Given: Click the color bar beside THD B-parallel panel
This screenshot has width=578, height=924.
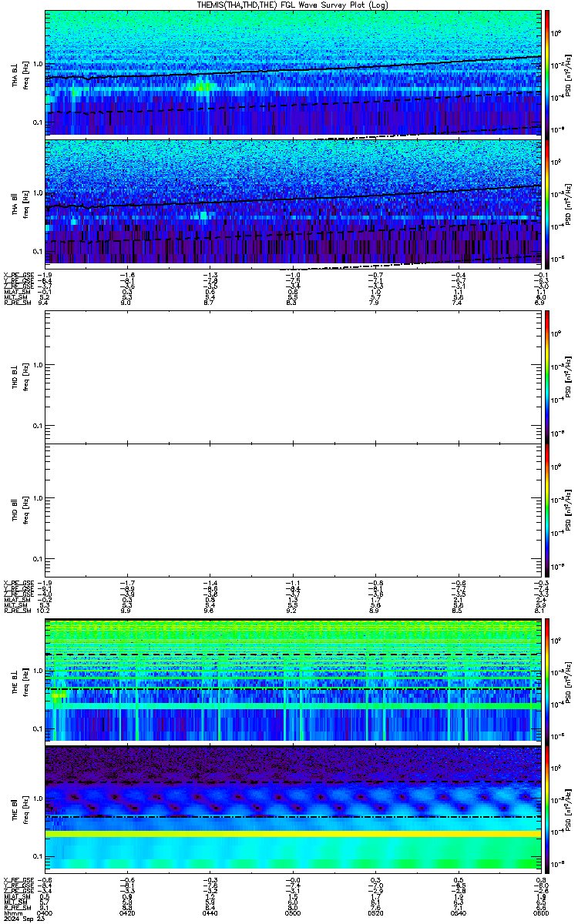Looking at the screenshot, I should [548, 510].
